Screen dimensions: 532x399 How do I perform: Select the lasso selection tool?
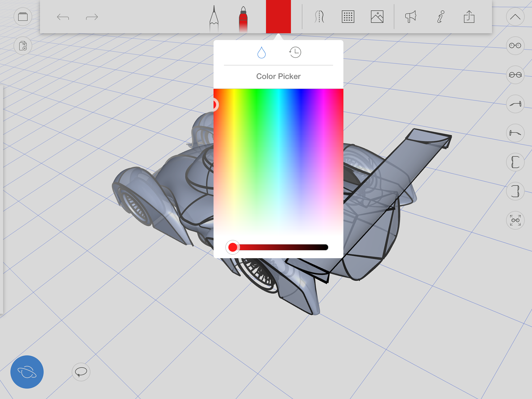81,372
